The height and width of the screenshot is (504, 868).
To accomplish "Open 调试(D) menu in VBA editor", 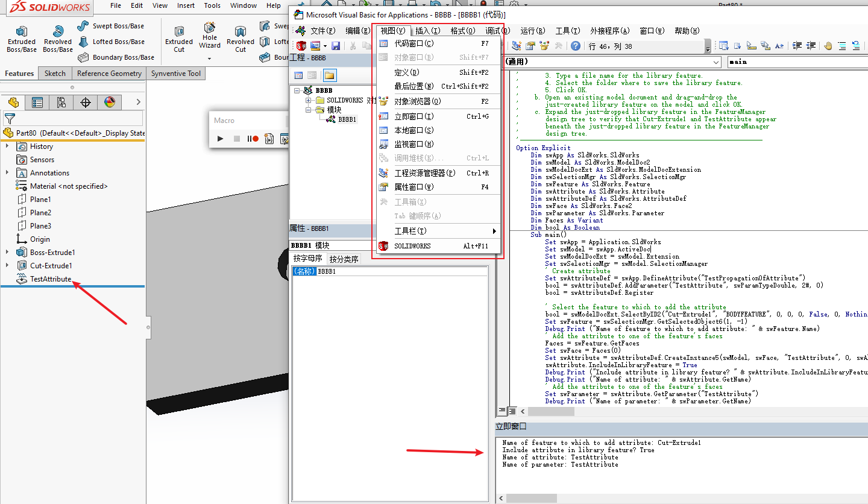I will pos(497,31).
